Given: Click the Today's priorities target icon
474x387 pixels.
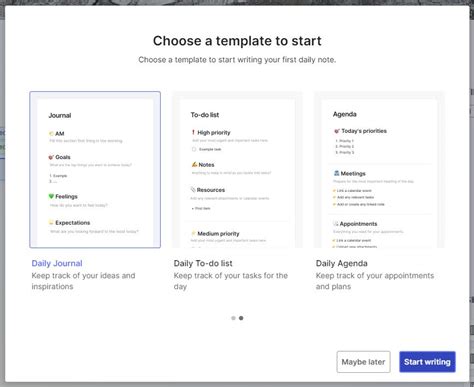Looking at the screenshot, I should 337,131.
